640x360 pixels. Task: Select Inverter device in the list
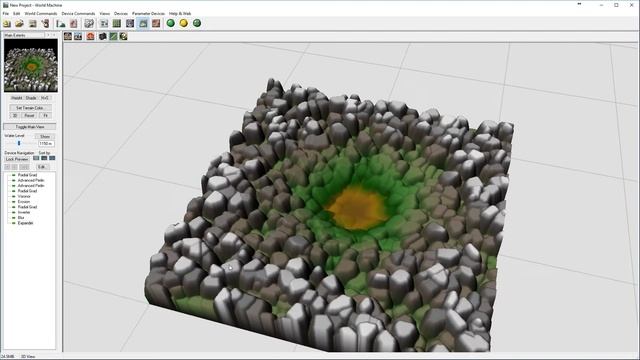24,212
